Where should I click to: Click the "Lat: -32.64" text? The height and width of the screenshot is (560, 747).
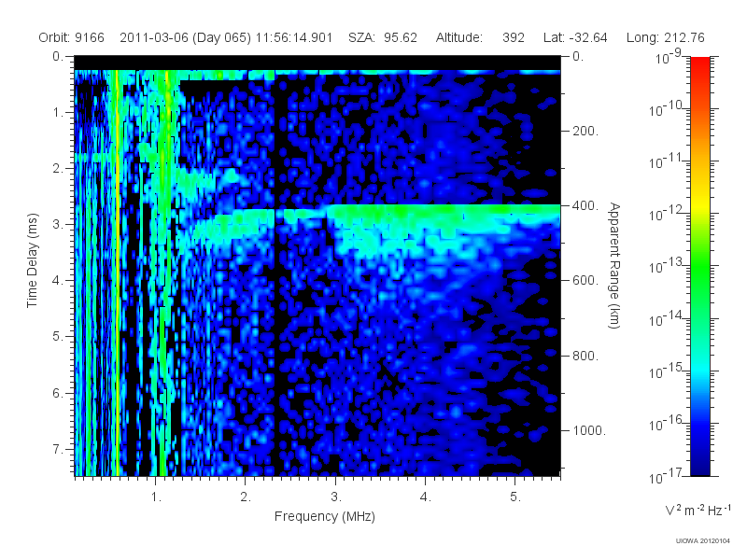575,37
